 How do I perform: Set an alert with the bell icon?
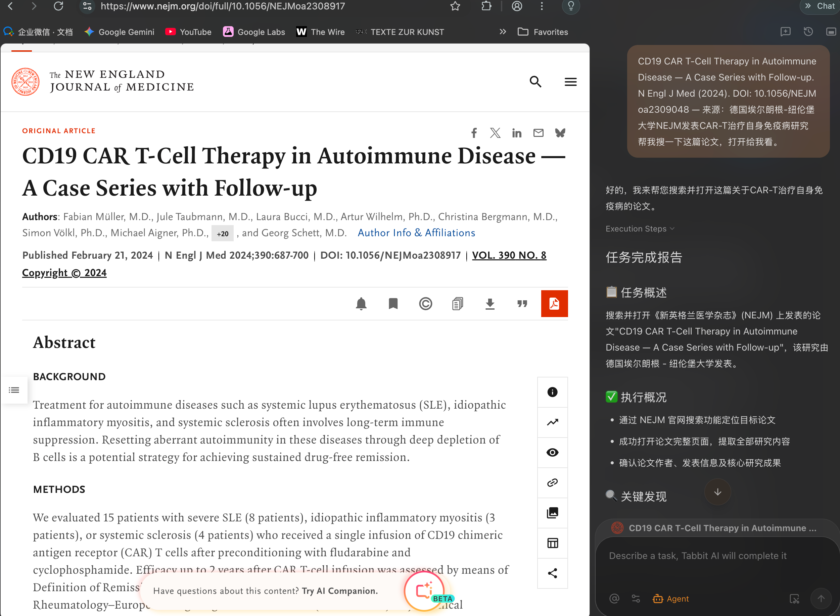click(x=361, y=304)
